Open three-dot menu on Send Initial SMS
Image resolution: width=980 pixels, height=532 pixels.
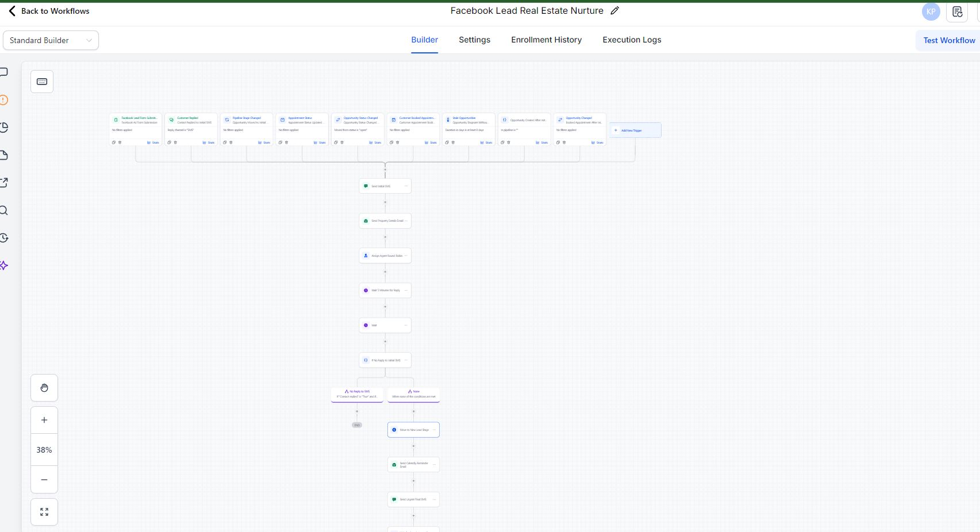(406, 186)
